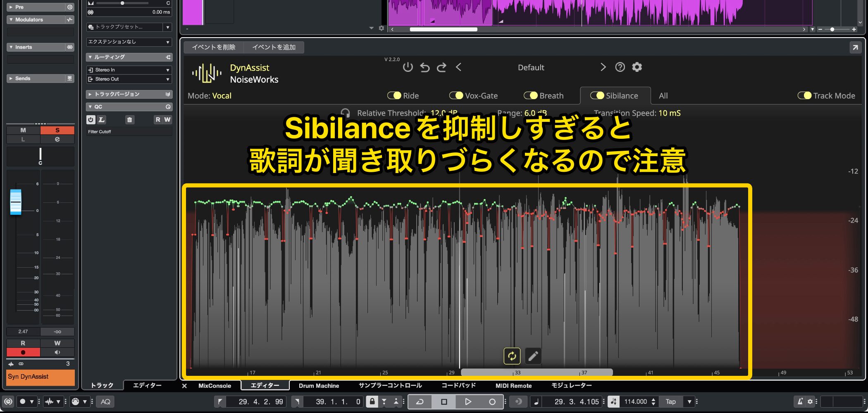The image size is (868, 413).
Task: Undo the last DynAssist change
Action: [424, 67]
